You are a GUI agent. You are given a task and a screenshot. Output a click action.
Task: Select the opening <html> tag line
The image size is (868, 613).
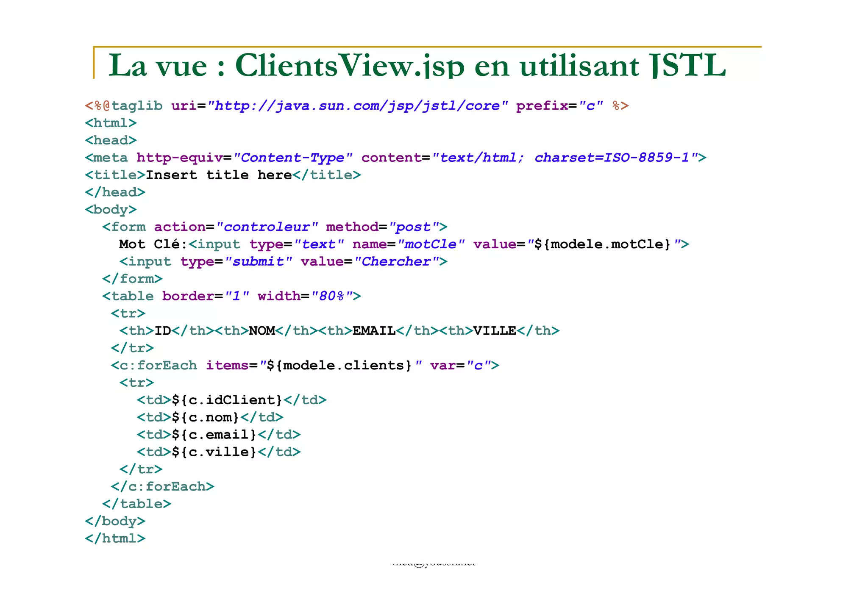(111, 123)
